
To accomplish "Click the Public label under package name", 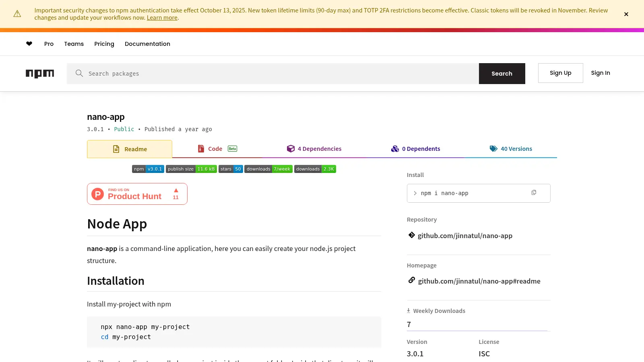I will tap(124, 129).
